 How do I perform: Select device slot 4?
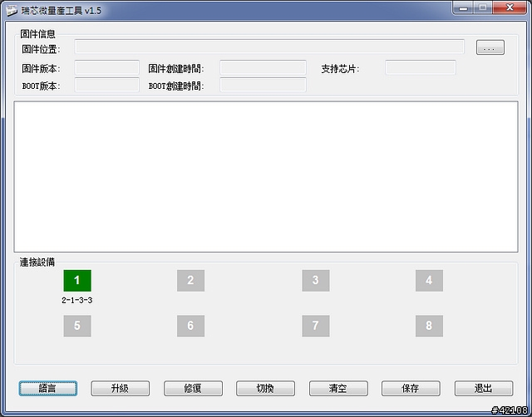click(429, 281)
